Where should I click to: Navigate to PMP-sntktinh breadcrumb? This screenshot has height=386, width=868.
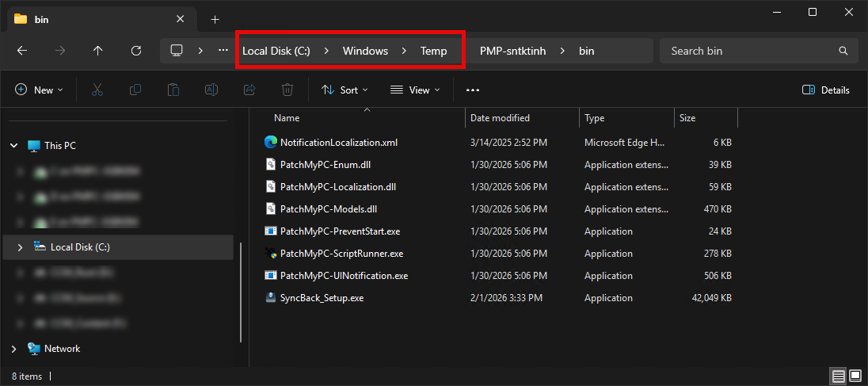[513, 51]
